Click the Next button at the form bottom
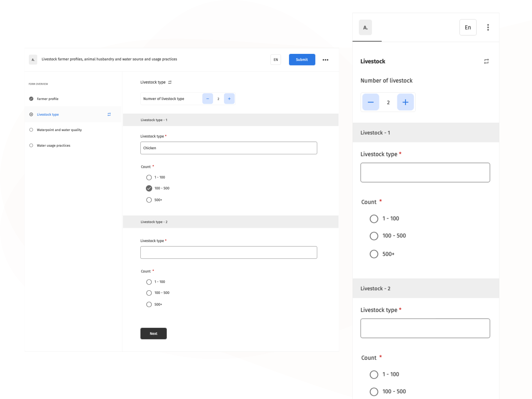 click(x=153, y=333)
